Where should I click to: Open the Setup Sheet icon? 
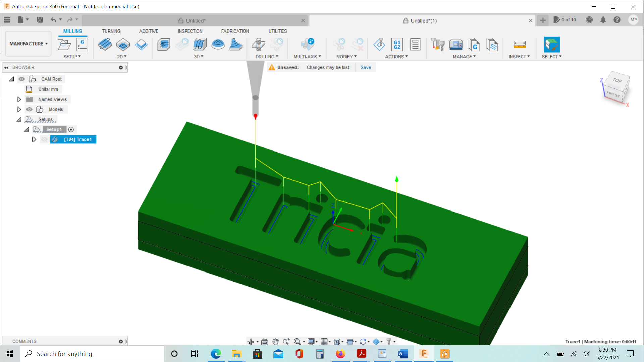coord(415,44)
